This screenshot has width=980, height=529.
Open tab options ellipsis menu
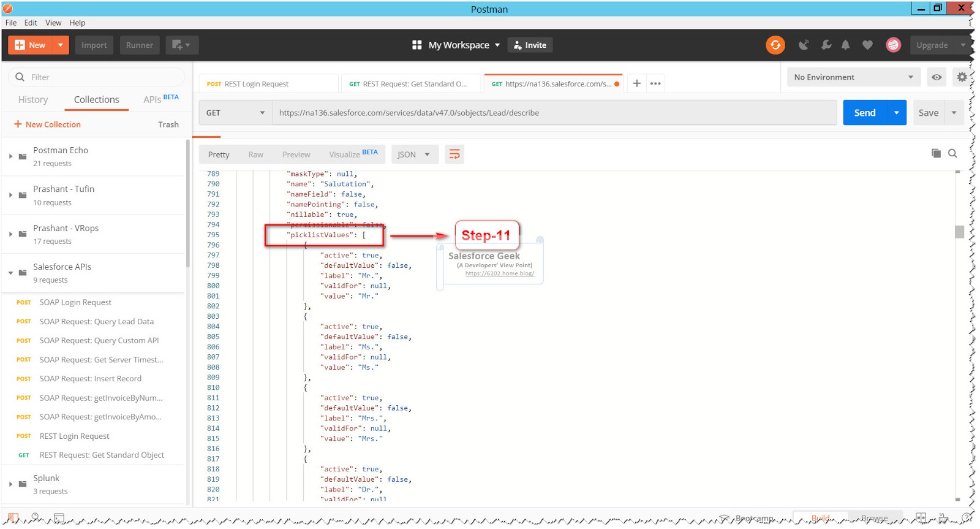(655, 83)
